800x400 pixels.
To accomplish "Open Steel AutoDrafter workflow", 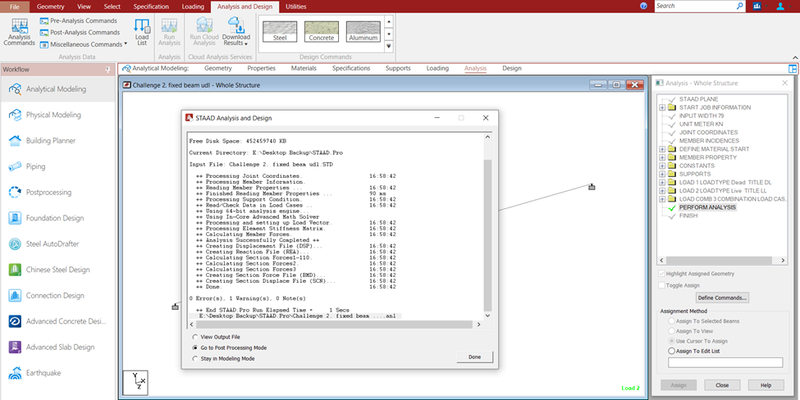I will [x=58, y=244].
